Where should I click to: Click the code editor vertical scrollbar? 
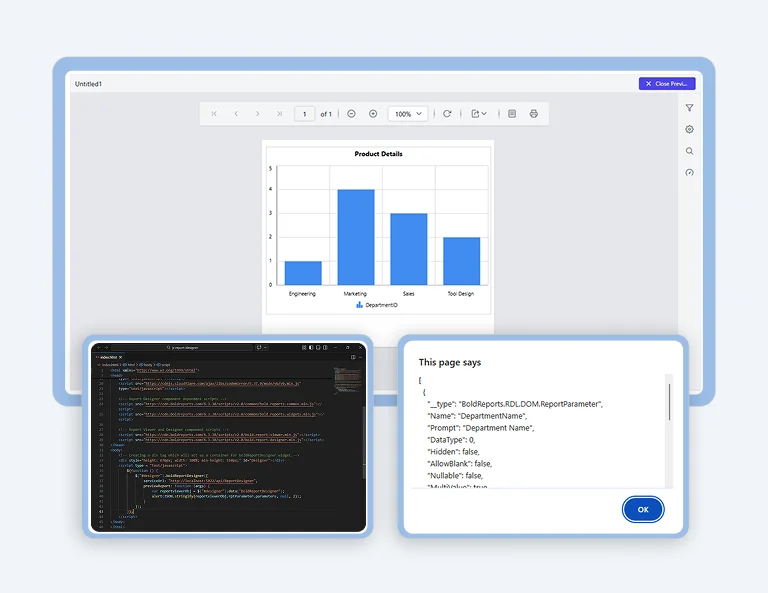(364, 441)
